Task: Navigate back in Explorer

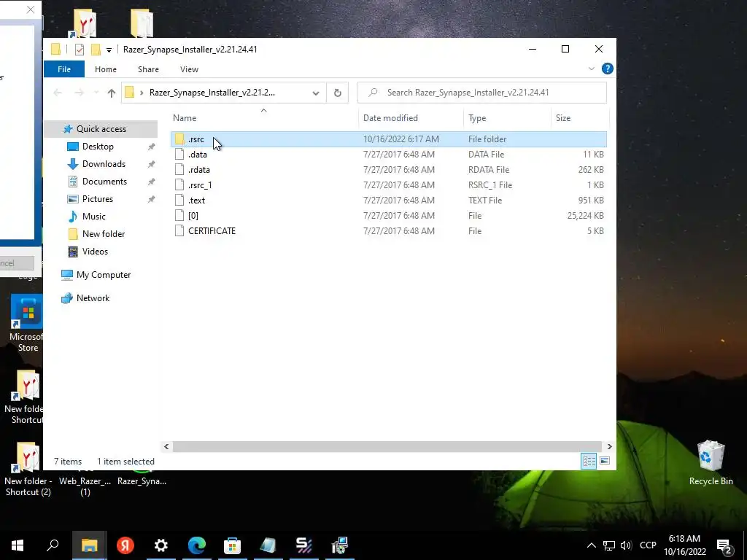Action: (58, 93)
